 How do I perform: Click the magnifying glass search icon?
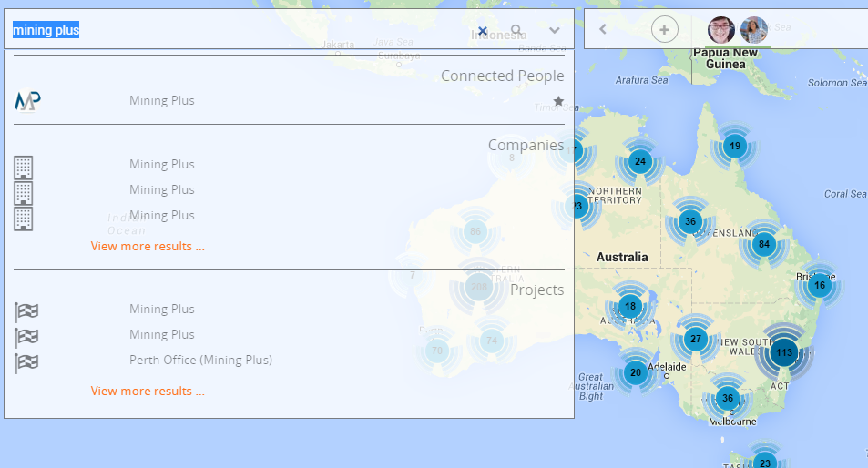517,30
